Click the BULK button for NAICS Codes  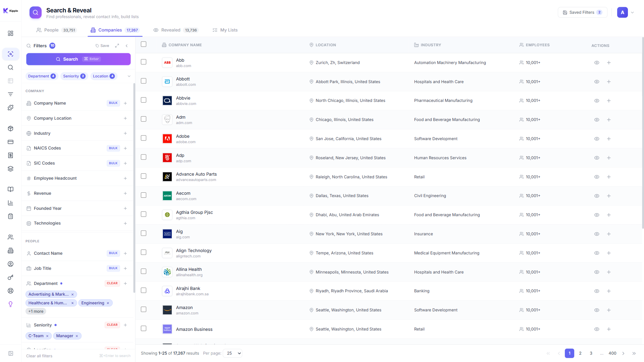coord(113,148)
